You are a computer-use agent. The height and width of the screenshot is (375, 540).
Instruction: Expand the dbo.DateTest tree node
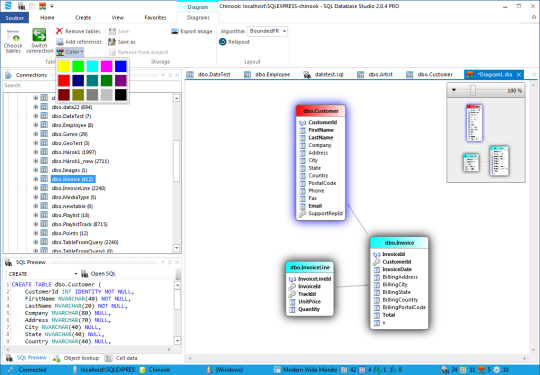click(x=35, y=116)
